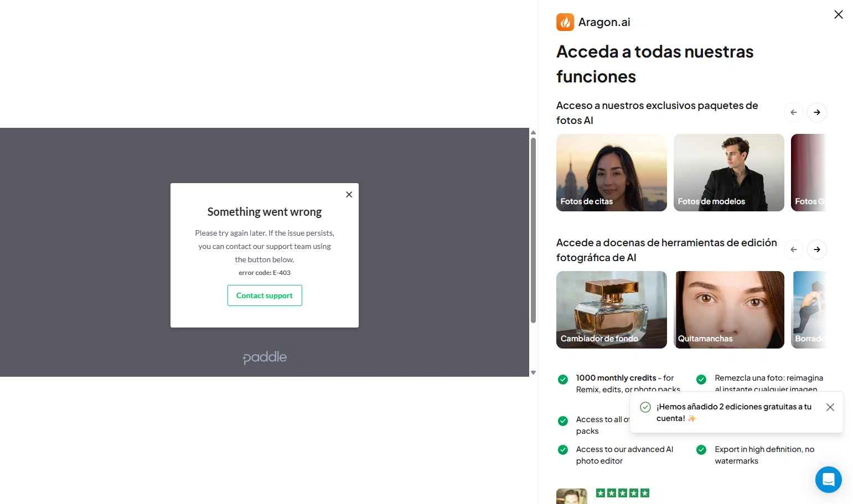Open the Fotos de modelos pack
Image resolution: width=853 pixels, height=504 pixels.
729,173
